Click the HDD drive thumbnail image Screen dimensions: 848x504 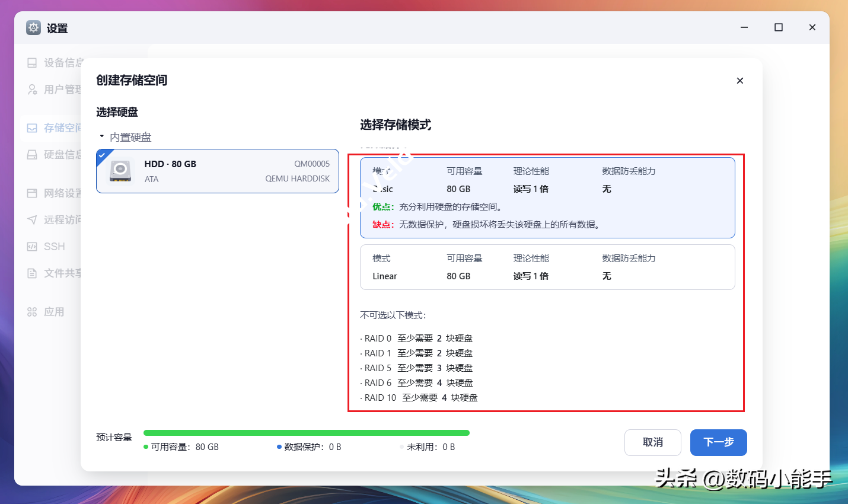(120, 171)
